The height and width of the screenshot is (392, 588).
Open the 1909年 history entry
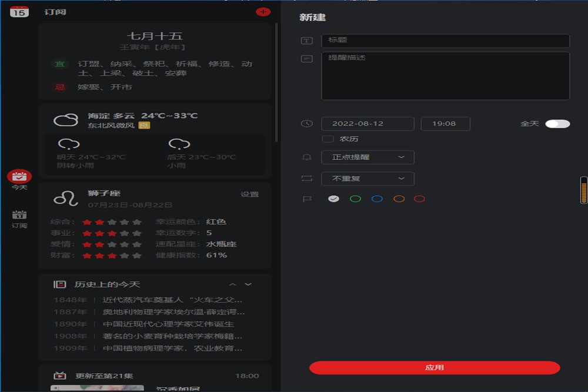(148, 348)
